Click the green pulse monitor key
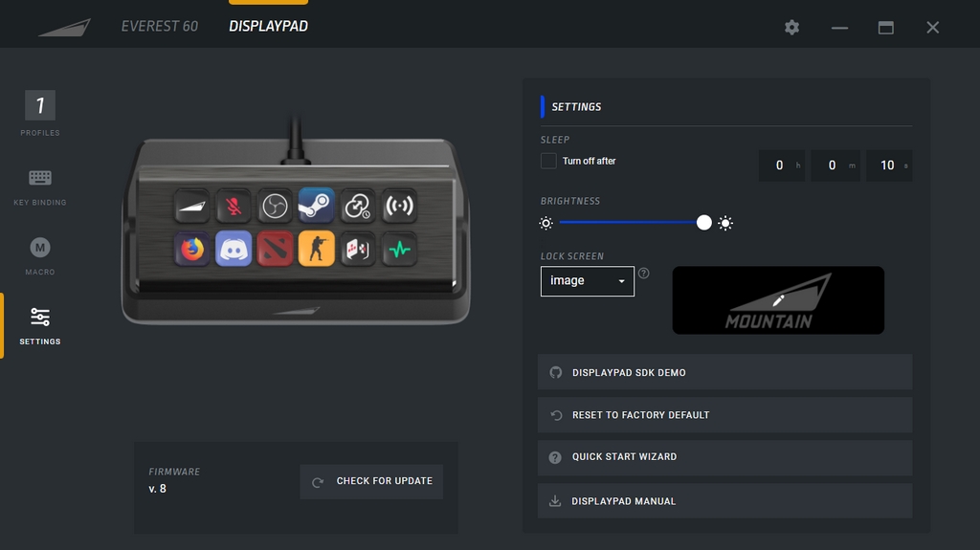Screen dimensions: 980x550 coord(399,249)
